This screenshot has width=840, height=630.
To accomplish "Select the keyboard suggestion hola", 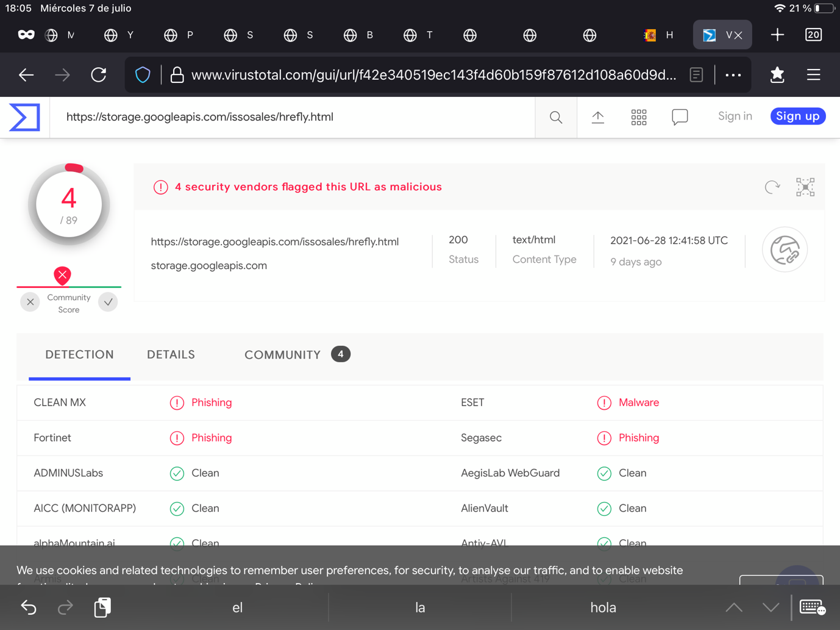I will [603, 607].
